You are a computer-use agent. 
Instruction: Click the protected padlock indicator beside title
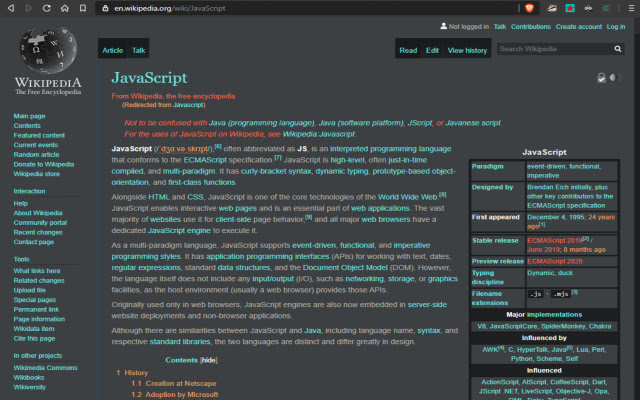click(601, 78)
